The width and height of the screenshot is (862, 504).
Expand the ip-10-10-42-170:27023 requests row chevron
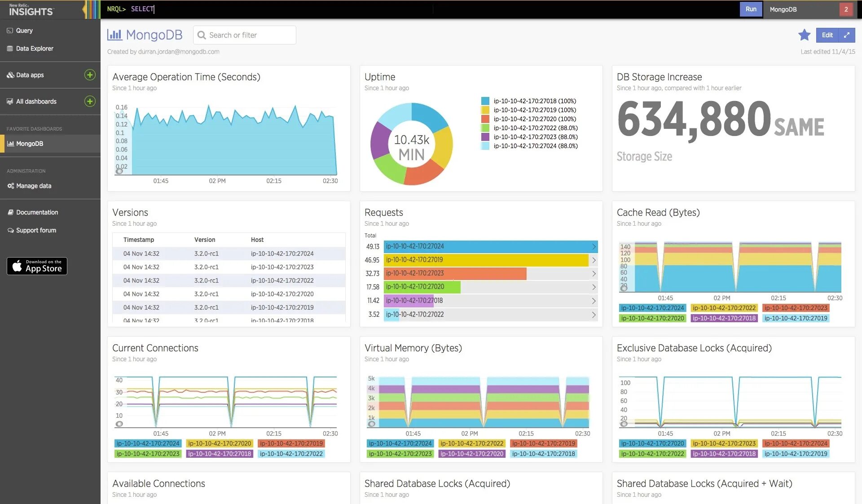[594, 273]
